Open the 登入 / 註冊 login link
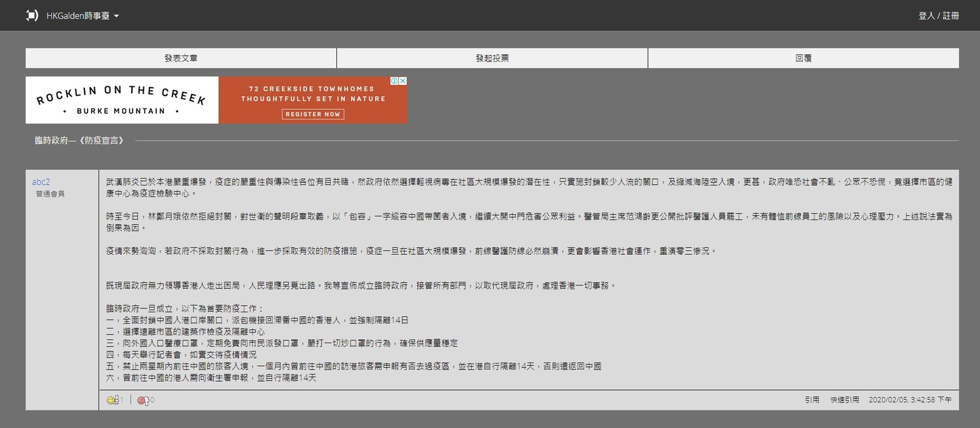 click(x=939, y=16)
